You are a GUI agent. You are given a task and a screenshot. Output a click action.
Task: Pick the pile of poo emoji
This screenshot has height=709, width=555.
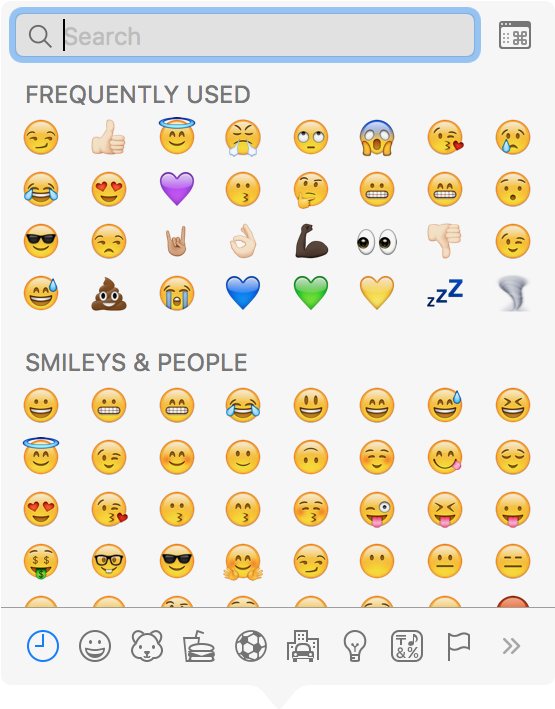point(109,294)
